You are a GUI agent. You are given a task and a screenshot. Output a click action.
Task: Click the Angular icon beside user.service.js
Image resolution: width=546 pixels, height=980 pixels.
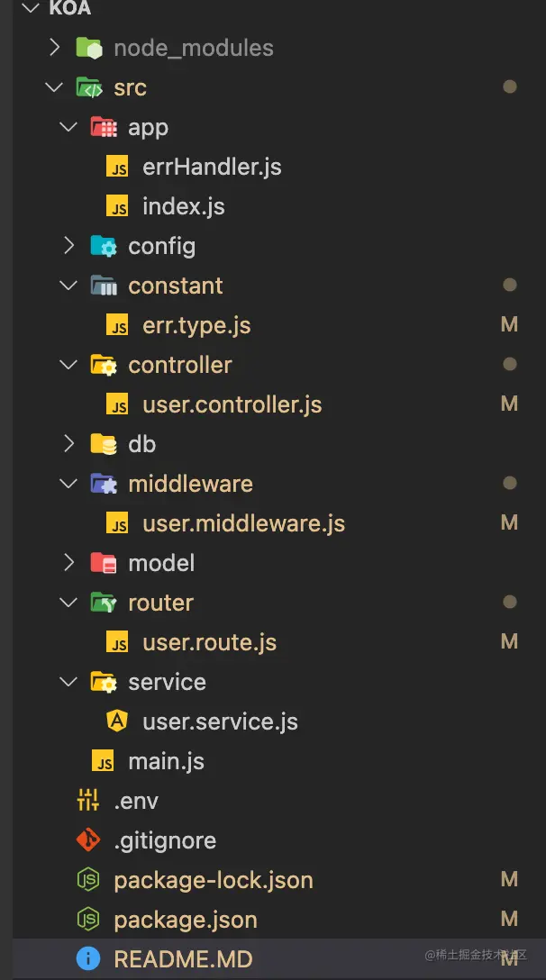(117, 721)
